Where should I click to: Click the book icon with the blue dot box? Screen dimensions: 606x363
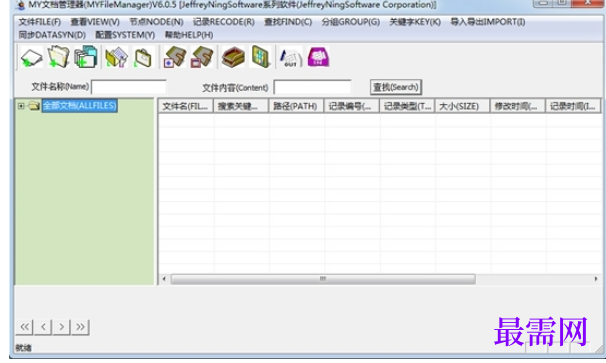pos(175,57)
